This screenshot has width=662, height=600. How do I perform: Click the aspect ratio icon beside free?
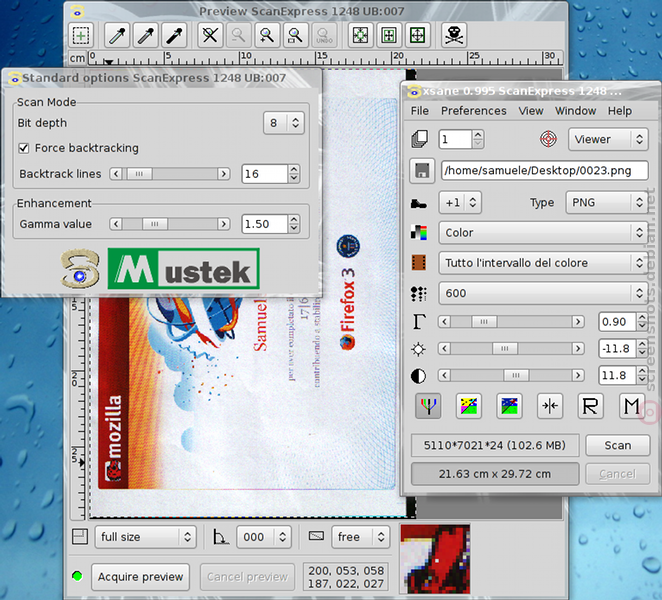coord(316,536)
